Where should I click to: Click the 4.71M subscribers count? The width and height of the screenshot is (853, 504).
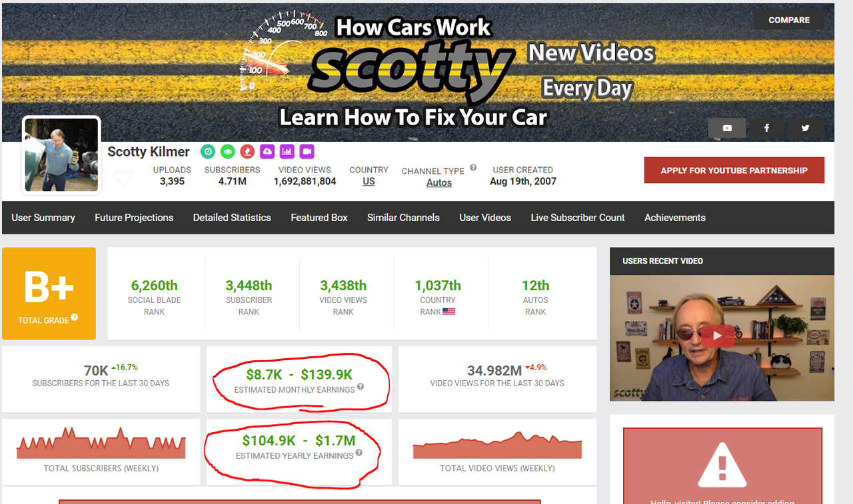(233, 181)
